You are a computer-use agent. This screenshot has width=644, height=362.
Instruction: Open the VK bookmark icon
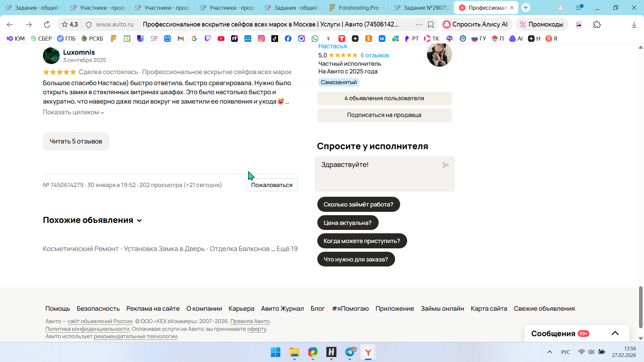point(382,39)
